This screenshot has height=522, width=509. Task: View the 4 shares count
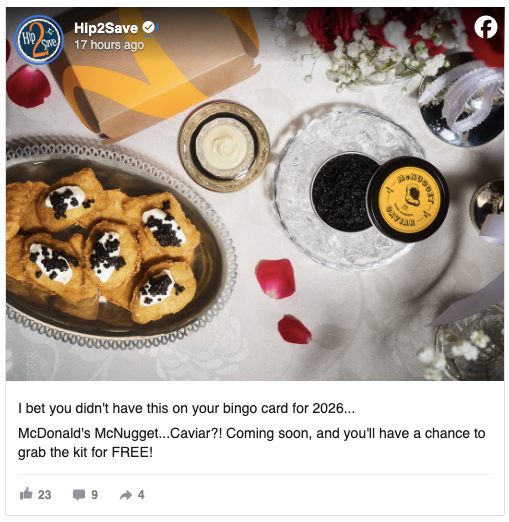[141, 495]
